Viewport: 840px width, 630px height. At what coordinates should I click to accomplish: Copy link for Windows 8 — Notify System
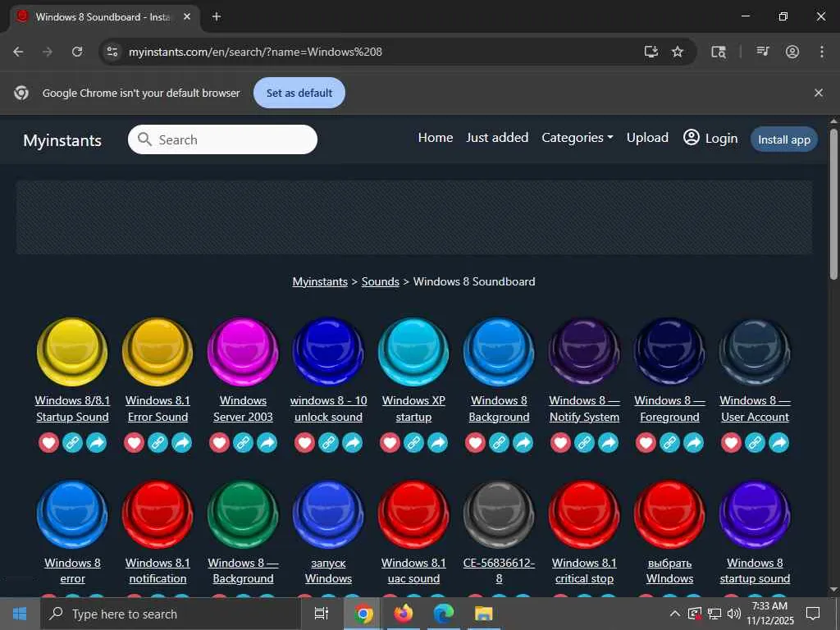(584, 442)
